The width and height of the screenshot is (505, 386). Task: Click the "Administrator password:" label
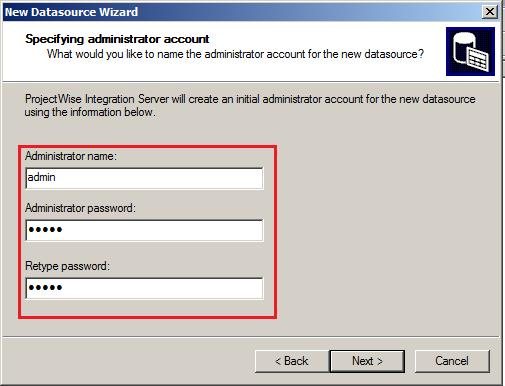pyautogui.click(x=80, y=208)
